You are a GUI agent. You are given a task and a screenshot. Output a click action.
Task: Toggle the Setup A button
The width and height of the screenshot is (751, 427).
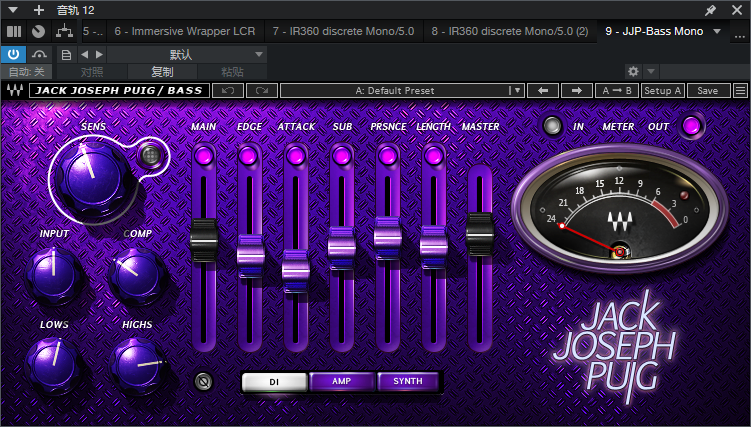(663, 90)
